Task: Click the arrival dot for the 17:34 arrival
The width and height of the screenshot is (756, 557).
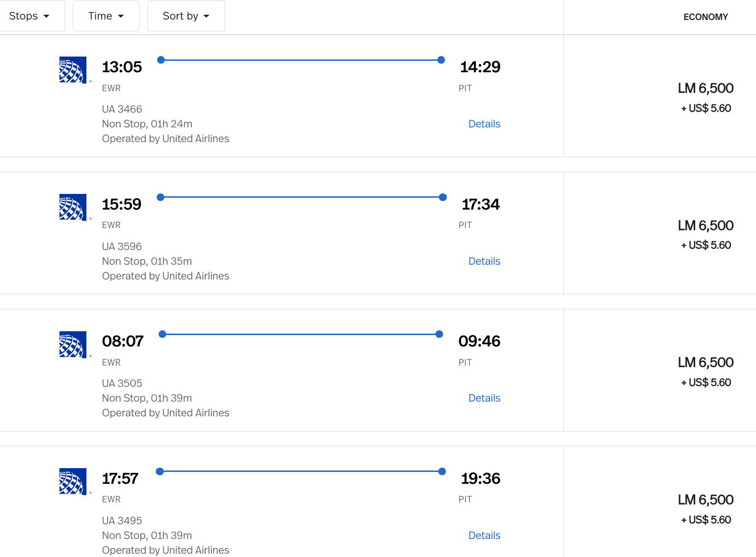Action: [x=442, y=197]
